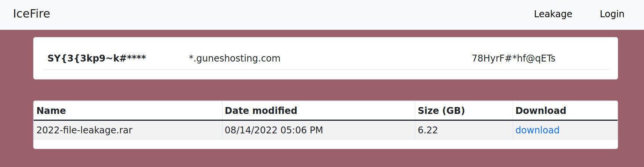Go to the Leakage page

coord(553,14)
